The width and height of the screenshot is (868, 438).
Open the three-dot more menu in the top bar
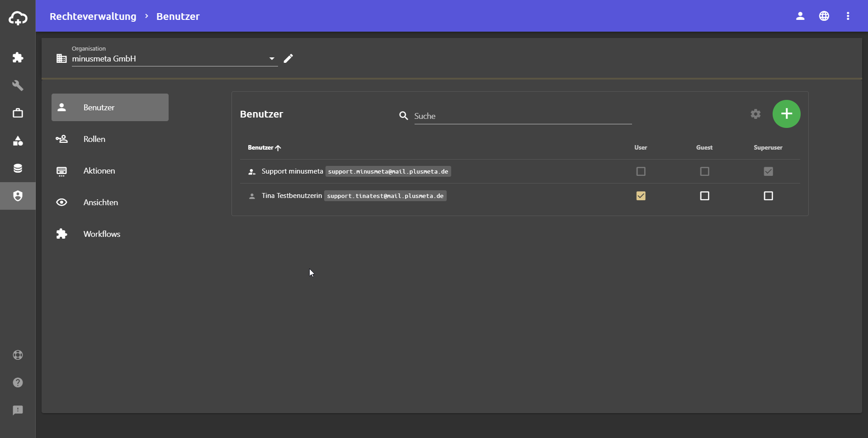pos(848,16)
